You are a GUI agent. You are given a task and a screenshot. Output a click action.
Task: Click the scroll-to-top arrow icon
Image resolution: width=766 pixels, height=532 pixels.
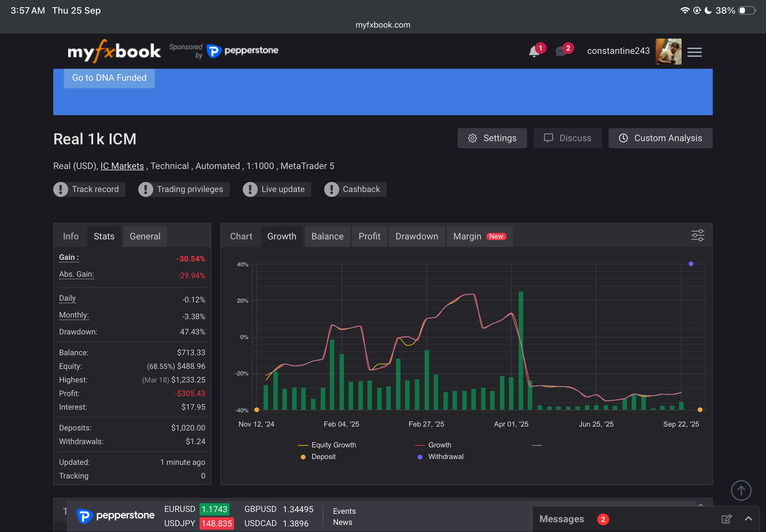[741, 490]
